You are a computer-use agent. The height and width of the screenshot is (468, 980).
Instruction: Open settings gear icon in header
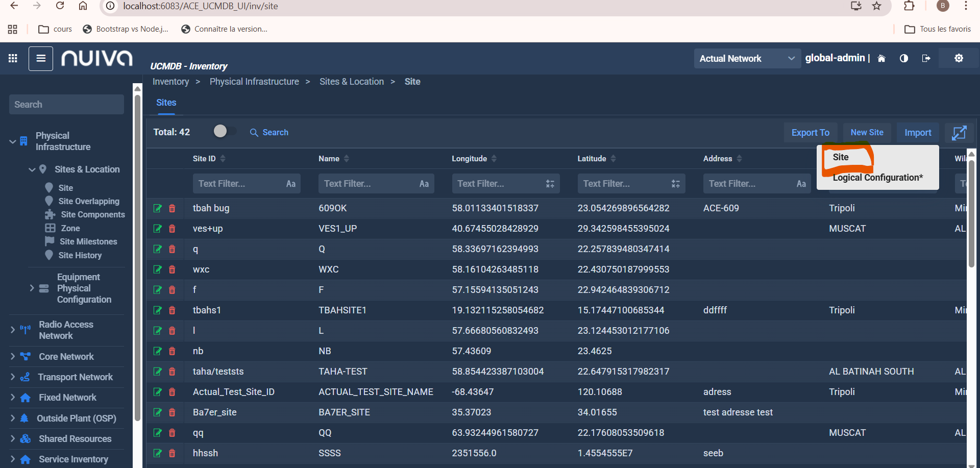tap(959, 58)
